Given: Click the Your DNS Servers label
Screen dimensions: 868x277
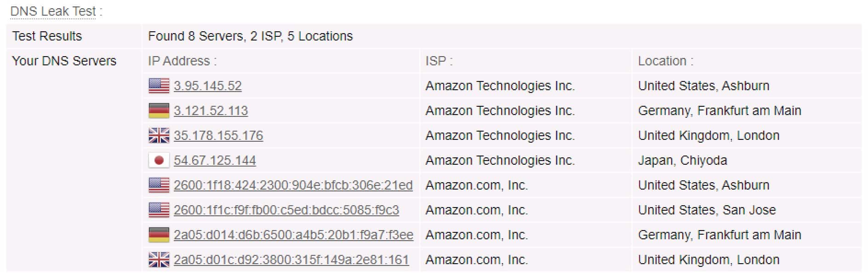Looking at the screenshot, I should click(64, 61).
